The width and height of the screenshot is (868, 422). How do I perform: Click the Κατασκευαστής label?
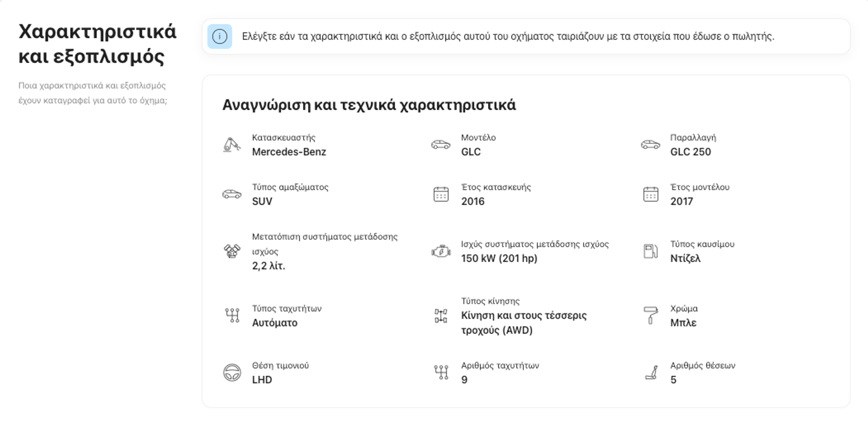[284, 138]
